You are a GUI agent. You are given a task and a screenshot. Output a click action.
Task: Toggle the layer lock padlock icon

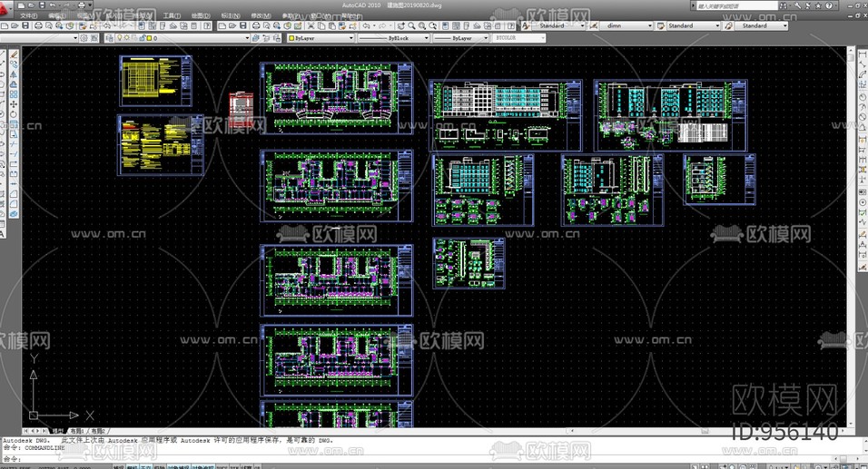point(143,37)
